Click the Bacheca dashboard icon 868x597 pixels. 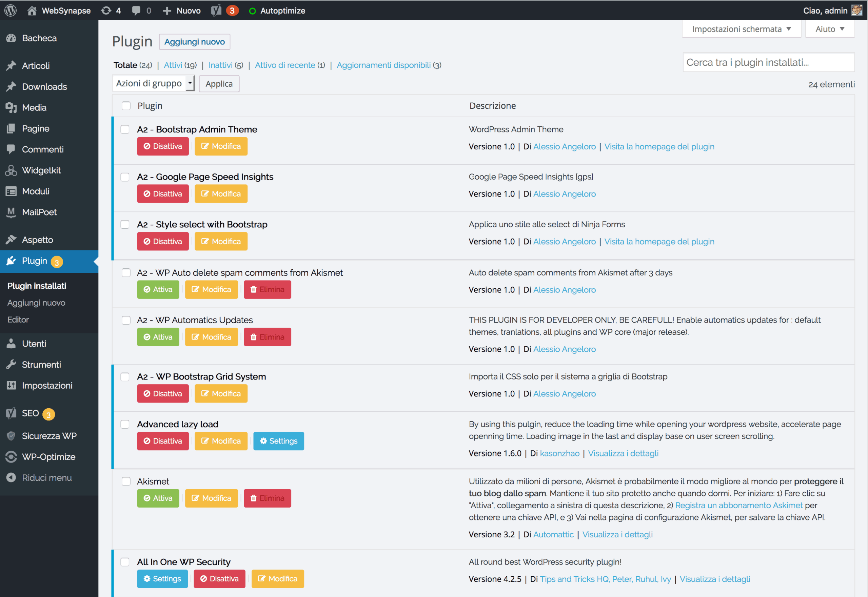[11, 38]
